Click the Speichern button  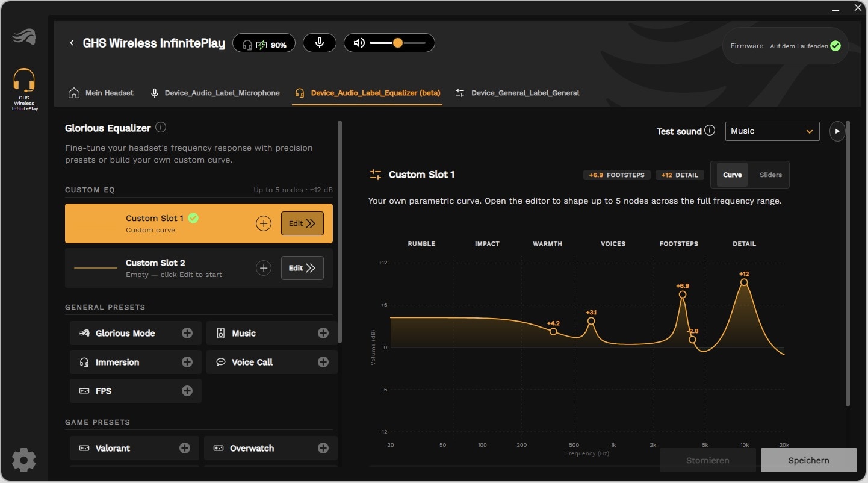[808, 460]
